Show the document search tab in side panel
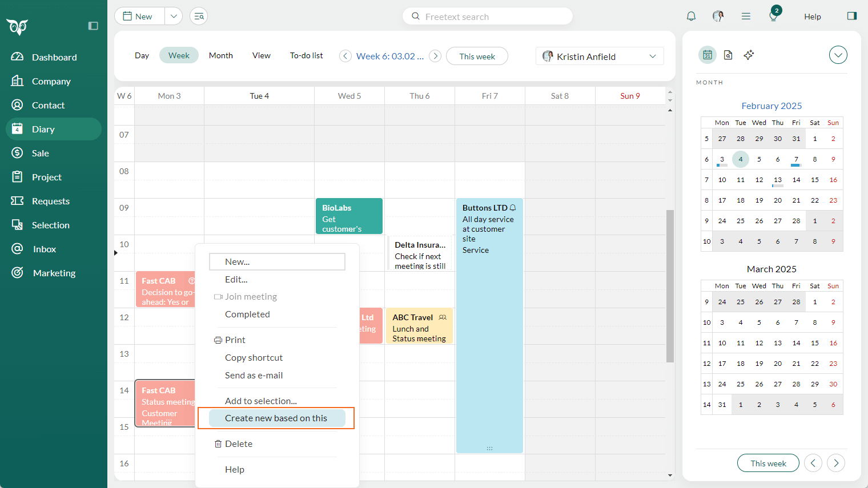 coord(728,55)
